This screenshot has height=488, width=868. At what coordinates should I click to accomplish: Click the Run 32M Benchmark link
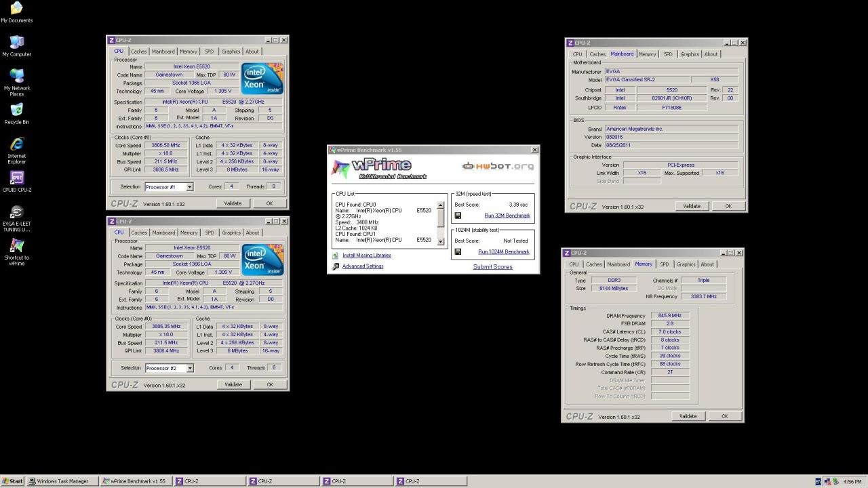(507, 216)
